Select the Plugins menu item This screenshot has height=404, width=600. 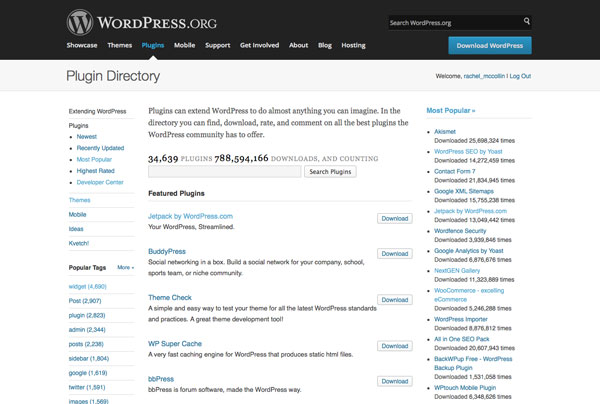[153, 45]
